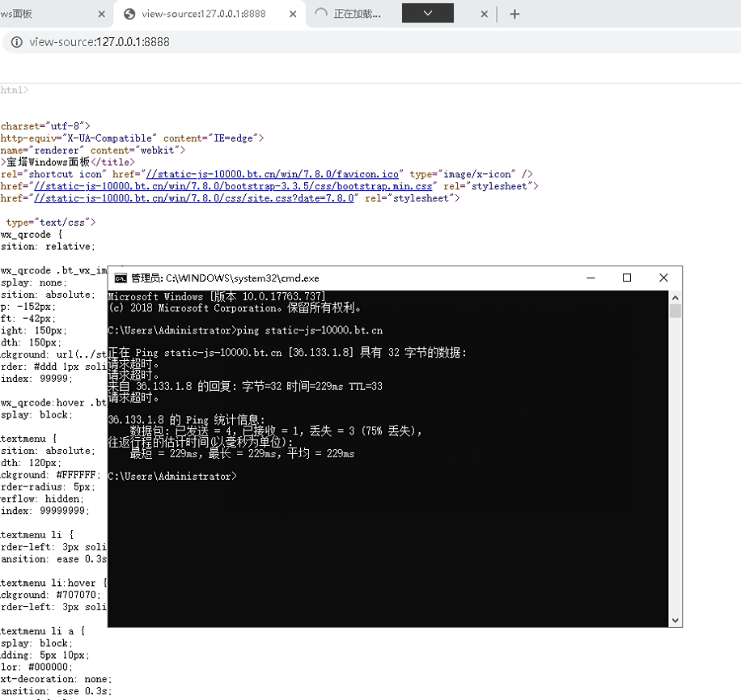
Task: Click the ckground: #707070 source line
Action: (51, 595)
